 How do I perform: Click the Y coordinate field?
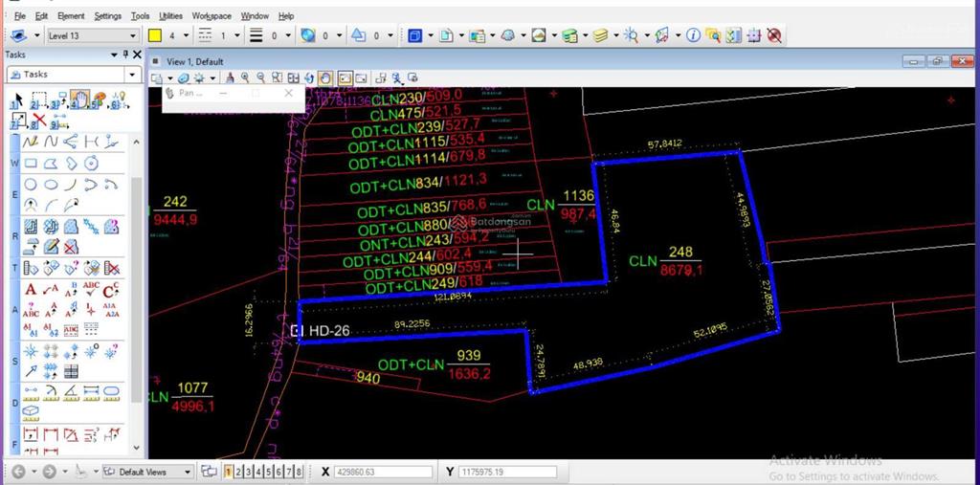507,472
